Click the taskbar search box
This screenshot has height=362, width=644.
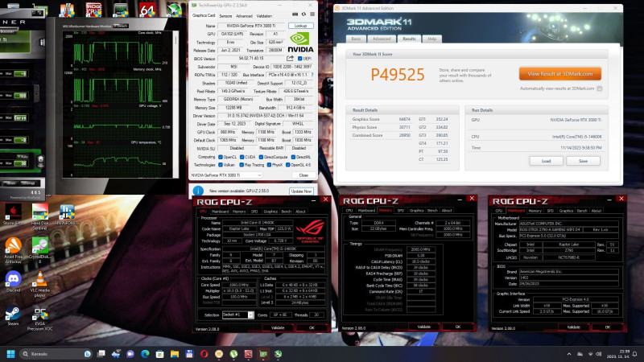pyautogui.click(x=56, y=354)
